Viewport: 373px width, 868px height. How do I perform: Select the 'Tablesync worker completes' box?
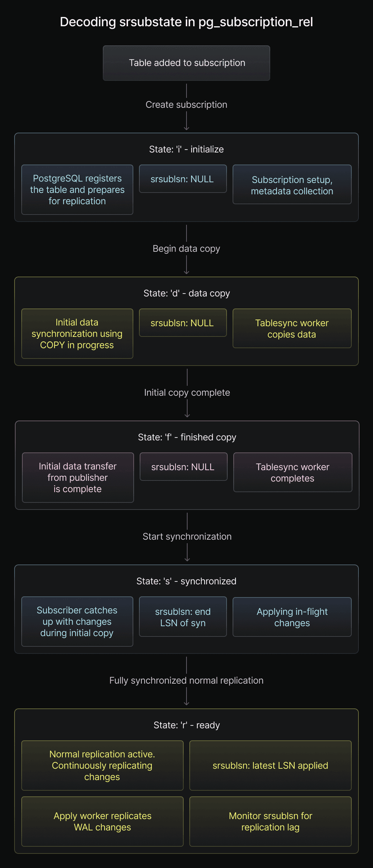click(x=293, y=473)
